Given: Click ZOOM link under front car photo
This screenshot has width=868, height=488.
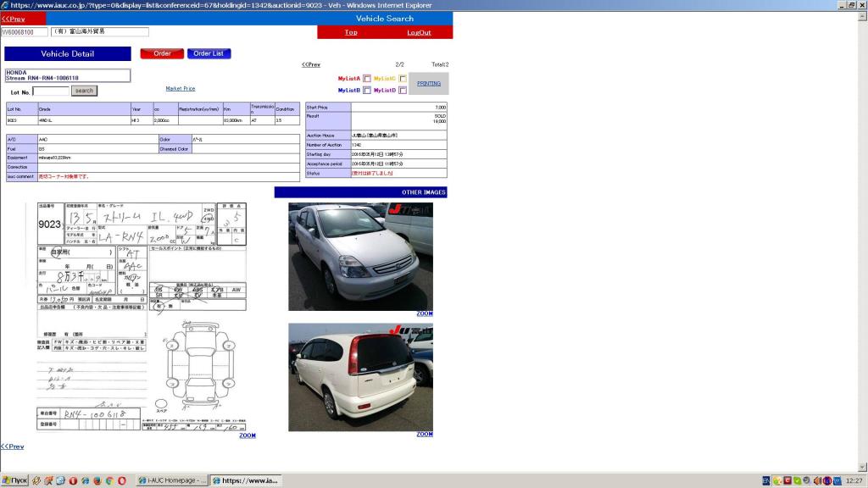Looking at the screenshot, I should [425, 313].
